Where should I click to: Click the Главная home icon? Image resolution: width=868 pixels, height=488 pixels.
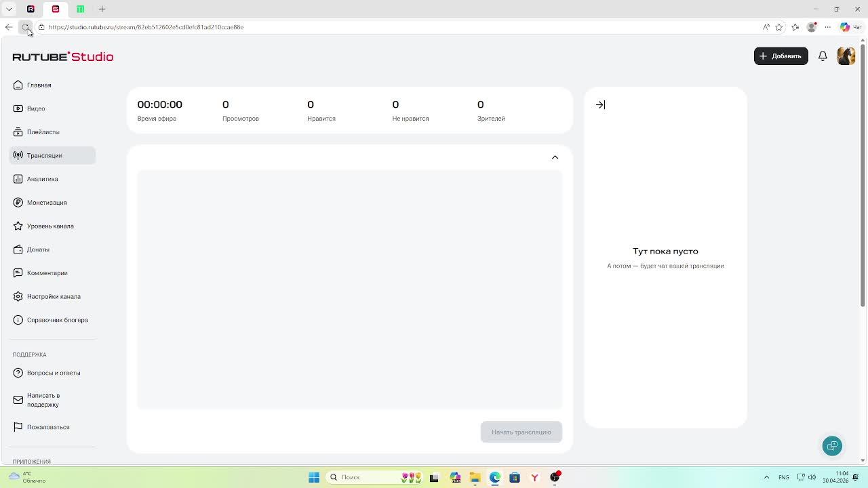(18, 85)
